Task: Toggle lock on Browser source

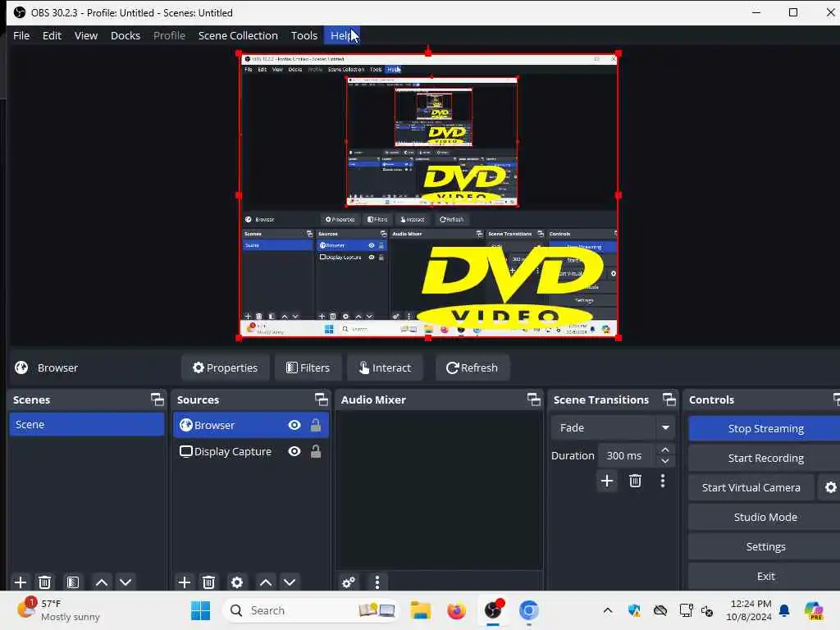Action: tap(316, 425)
